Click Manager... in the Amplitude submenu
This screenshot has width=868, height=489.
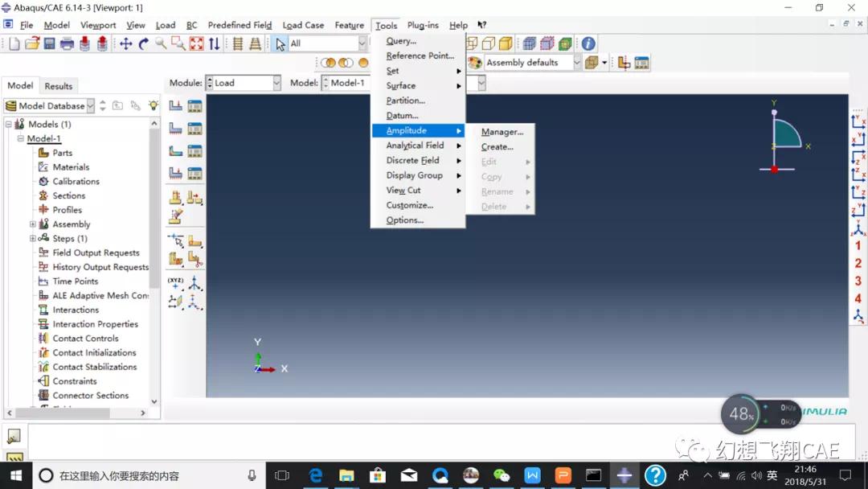(501, 132)
